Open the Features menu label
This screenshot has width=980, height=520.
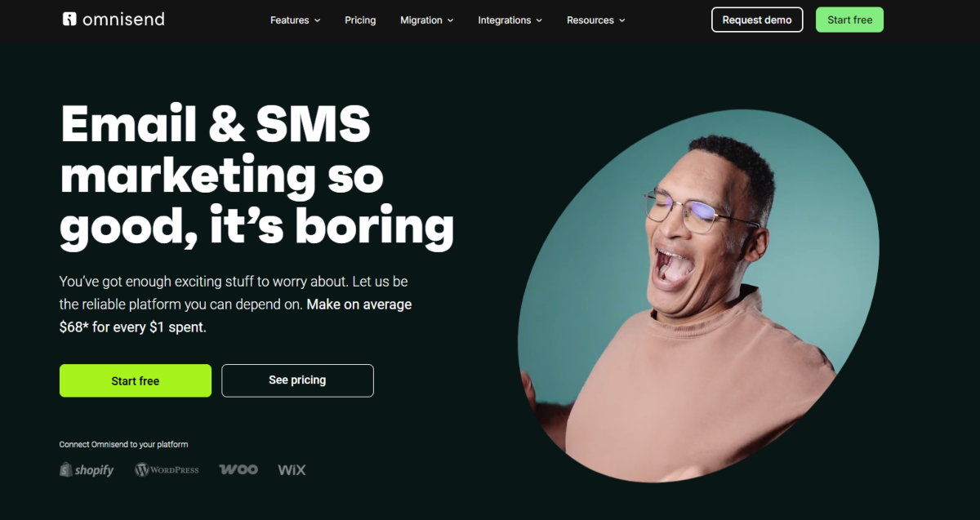289,20
